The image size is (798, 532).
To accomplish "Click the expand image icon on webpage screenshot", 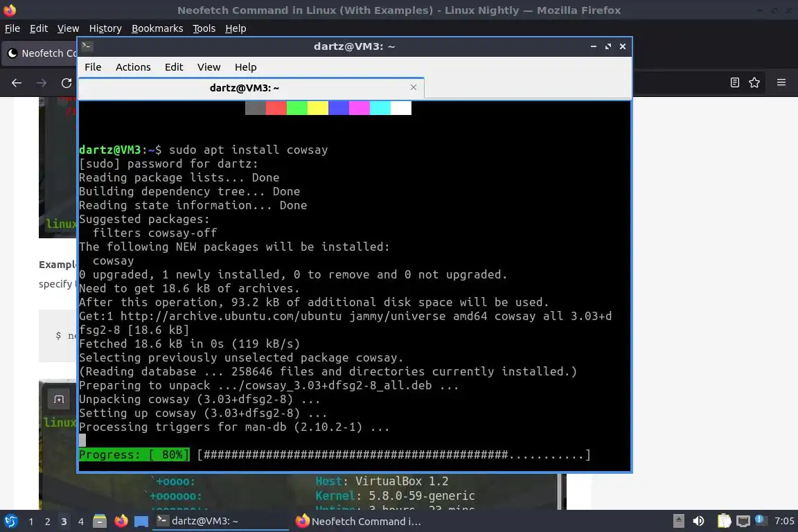I will tap(59, 400).
